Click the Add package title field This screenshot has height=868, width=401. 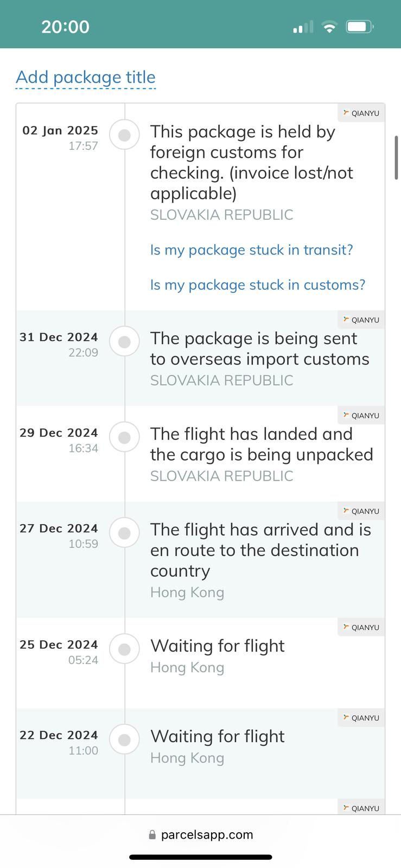click(86, 78)
